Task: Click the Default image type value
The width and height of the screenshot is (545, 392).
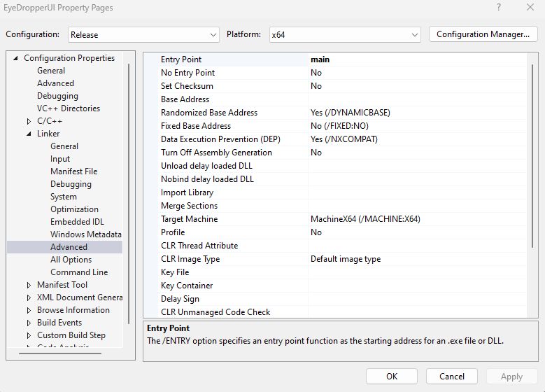Action: (x=346, y=259)
